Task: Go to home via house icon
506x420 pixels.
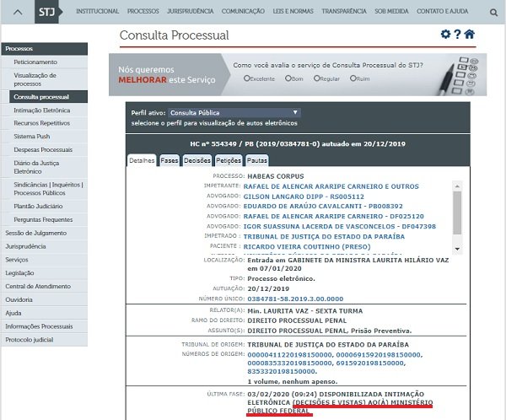Action: (470, 35)
